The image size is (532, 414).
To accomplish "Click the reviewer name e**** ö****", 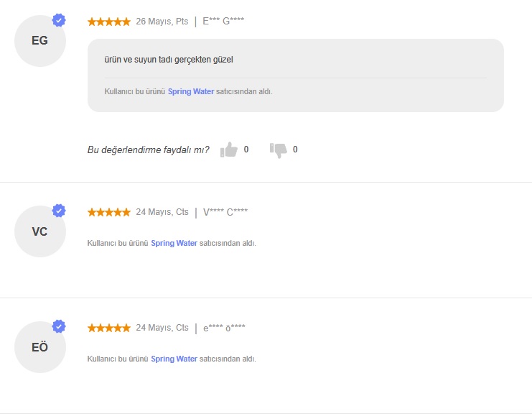I will (224, 328).
